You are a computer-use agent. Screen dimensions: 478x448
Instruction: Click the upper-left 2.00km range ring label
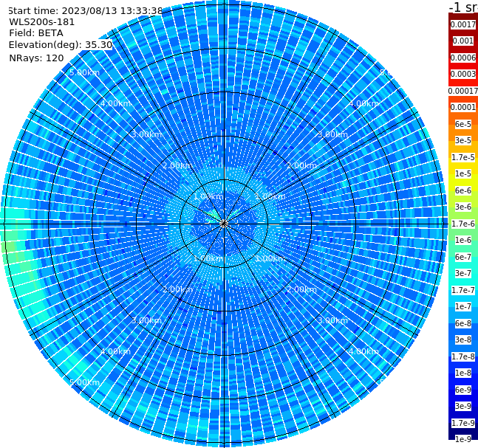click(177, 165)
